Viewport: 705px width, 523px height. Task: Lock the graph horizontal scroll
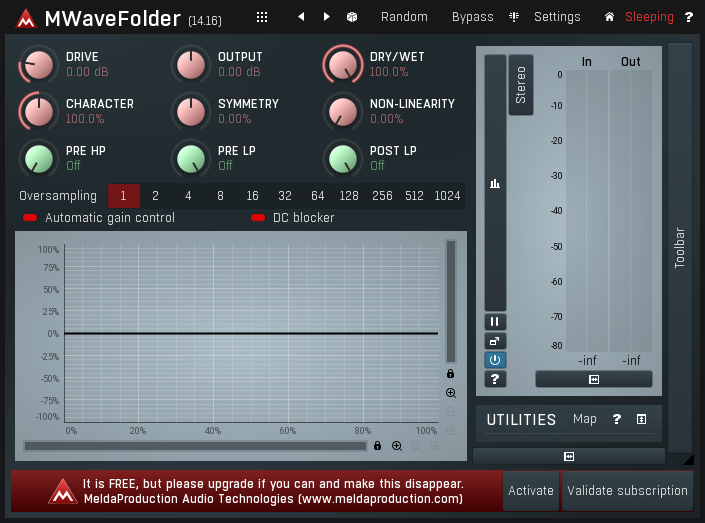pos(378,446)
